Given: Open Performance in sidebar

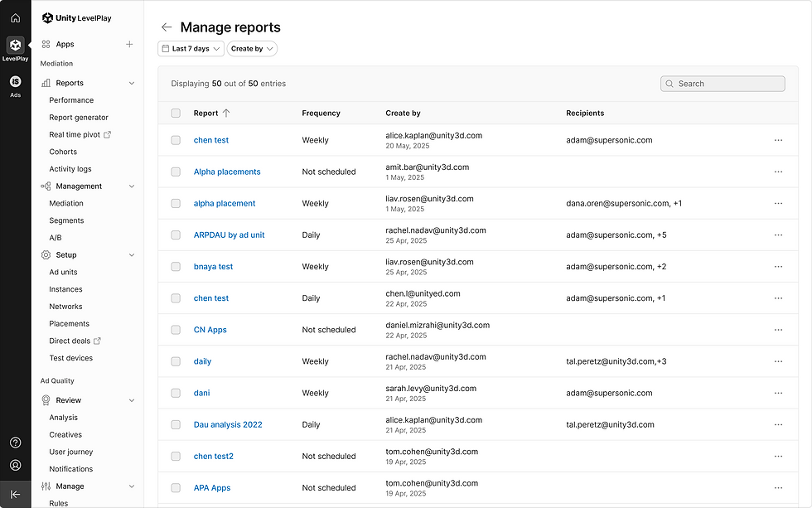Looking at the screenshot, I should click(x=71, y=100).
